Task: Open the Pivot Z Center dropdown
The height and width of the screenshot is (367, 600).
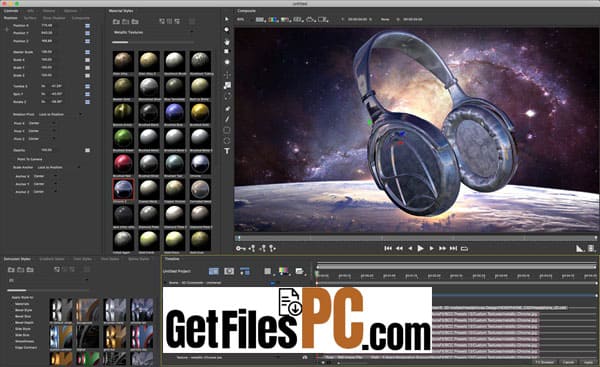Action: coord(42,139)
